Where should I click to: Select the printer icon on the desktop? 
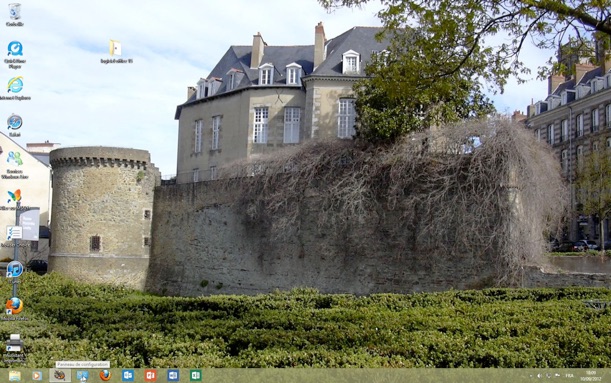(14, 347)
